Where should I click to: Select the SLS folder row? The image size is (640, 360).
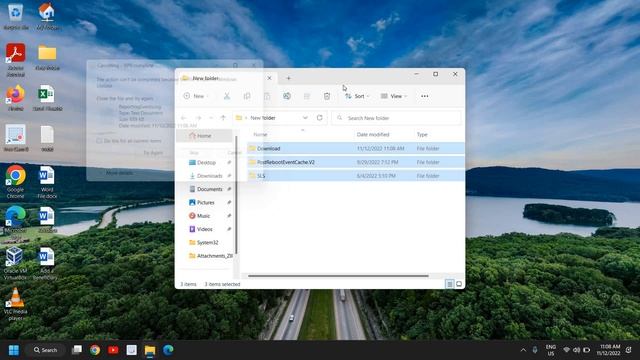pyautogui.click(x=356, y=176)
